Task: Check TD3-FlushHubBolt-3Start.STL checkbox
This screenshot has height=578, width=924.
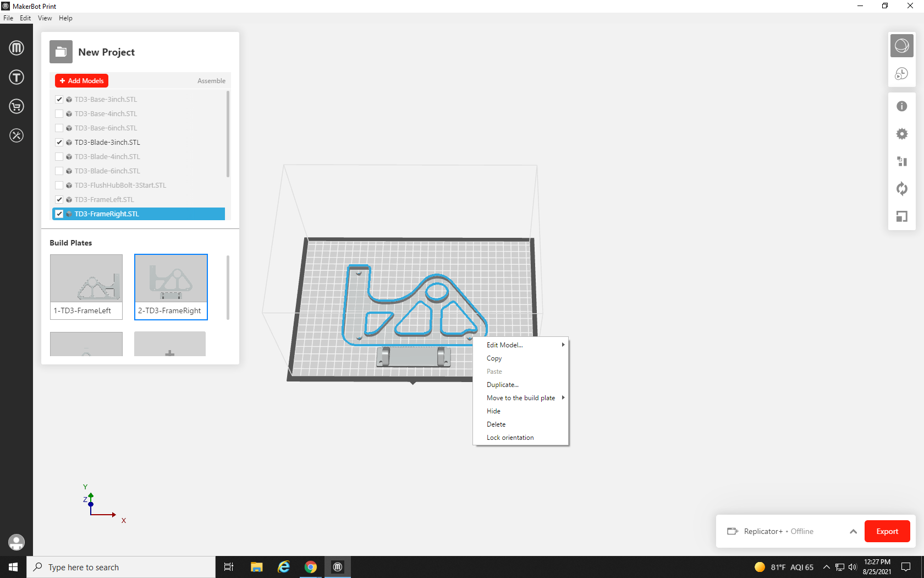Action: (x=59, y=186)
